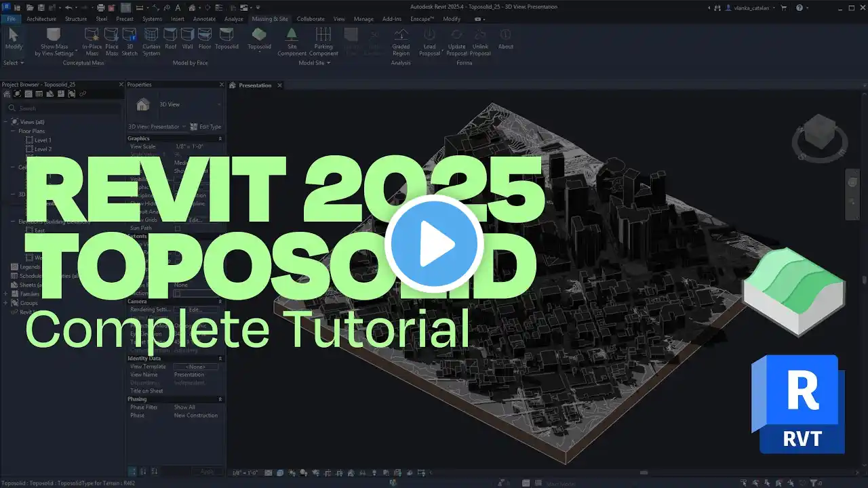Open the vlanka_catalan account menu
Screen dimensions: 868x488
tap(751, 7)
